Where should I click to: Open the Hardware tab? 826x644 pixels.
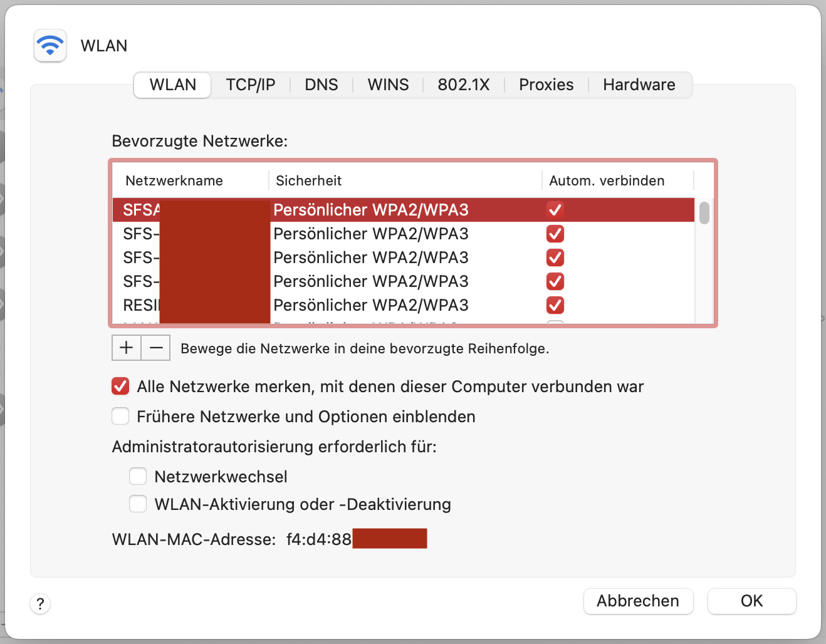point(639,85)
